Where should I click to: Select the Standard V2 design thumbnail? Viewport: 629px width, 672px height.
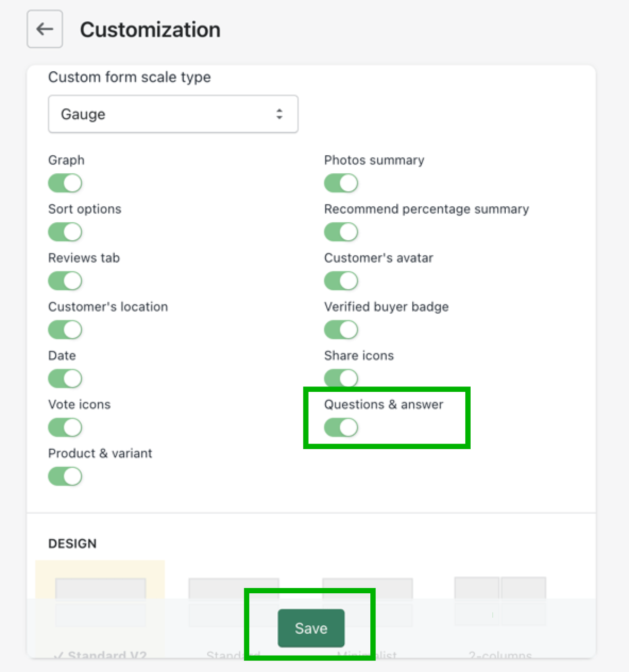100,590
